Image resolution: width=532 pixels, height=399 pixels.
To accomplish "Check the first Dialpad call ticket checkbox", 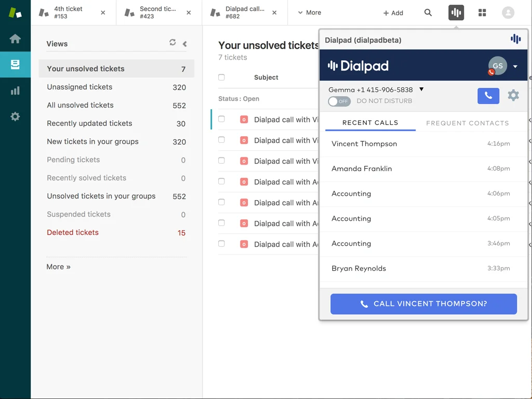I will pyautogui.click(x=221, y=119).
